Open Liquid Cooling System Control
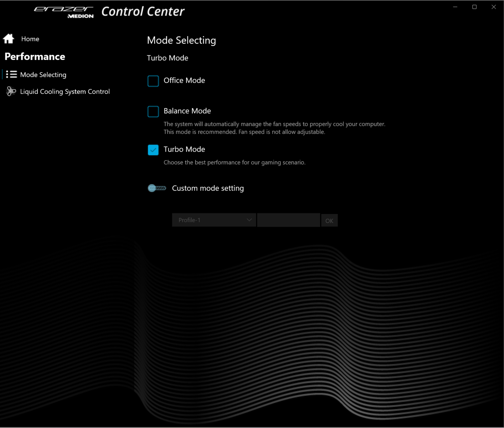This screenshot has height=428, width=504. [65, 92]
